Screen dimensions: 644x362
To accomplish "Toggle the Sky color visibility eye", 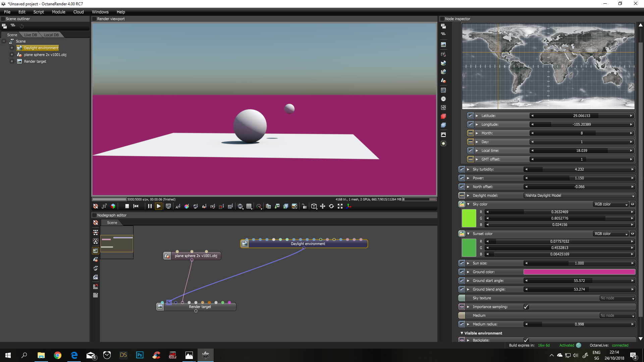I will click(633, 204).
